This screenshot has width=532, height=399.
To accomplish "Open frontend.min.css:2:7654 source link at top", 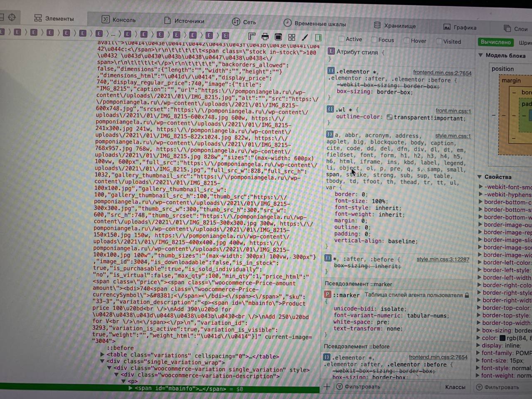I will coord(442,73).
